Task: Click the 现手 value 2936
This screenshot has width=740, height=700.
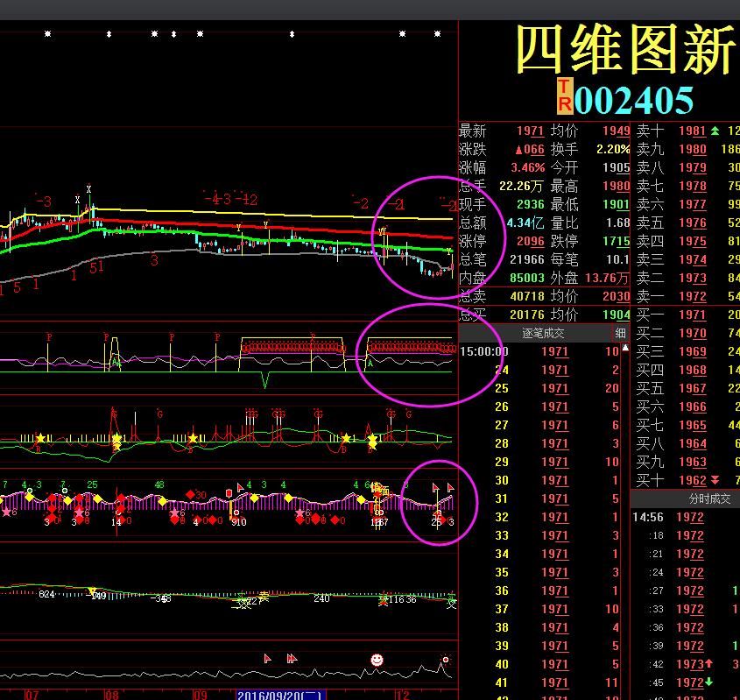Action: point(531,204)
